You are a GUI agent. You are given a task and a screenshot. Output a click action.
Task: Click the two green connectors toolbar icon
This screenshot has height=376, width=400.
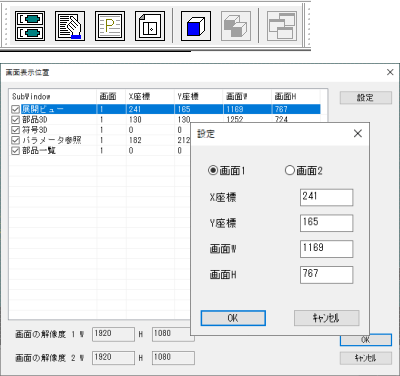click(30, 26)
